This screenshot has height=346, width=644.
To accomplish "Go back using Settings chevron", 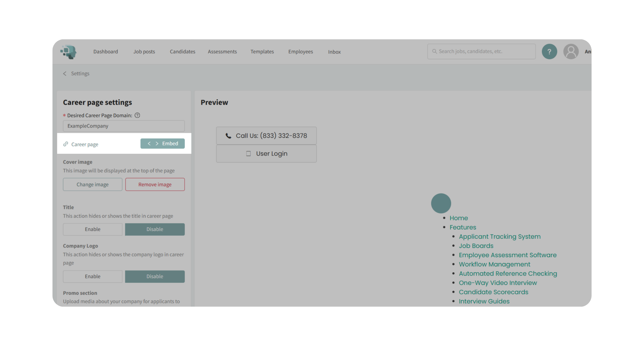I will click(x=65, y=74).
